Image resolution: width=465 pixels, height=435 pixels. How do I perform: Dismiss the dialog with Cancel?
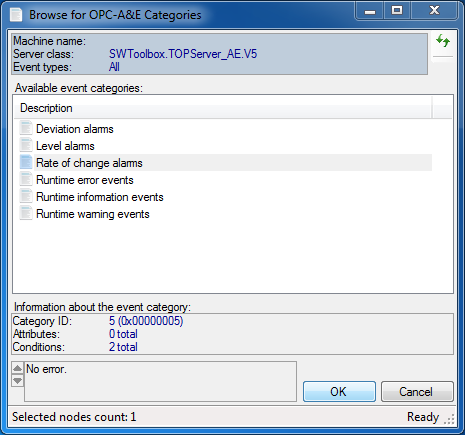pos(417,392)
